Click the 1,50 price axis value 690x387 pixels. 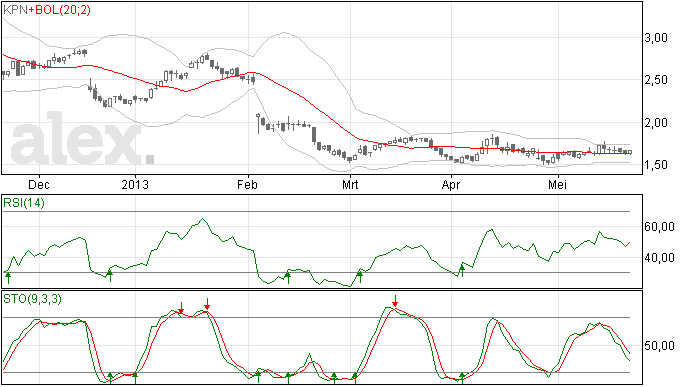(x=656, y=165)
